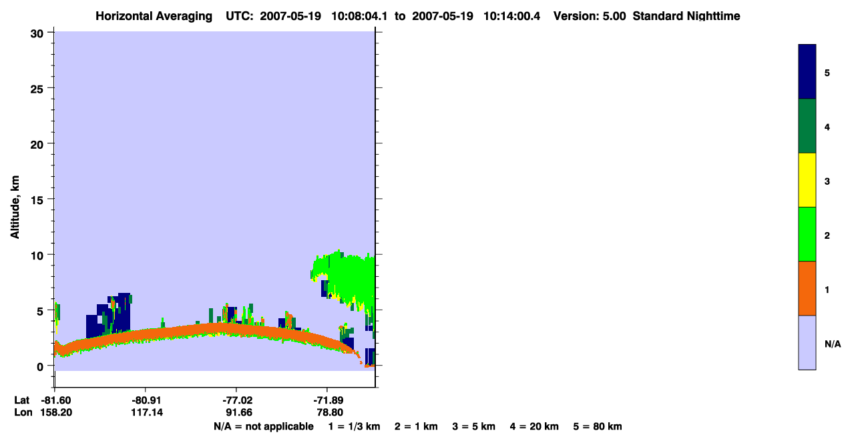Viewport: 868px width, 445px height.
Task: Click longitude value 78.80
Action: point(329,412)
